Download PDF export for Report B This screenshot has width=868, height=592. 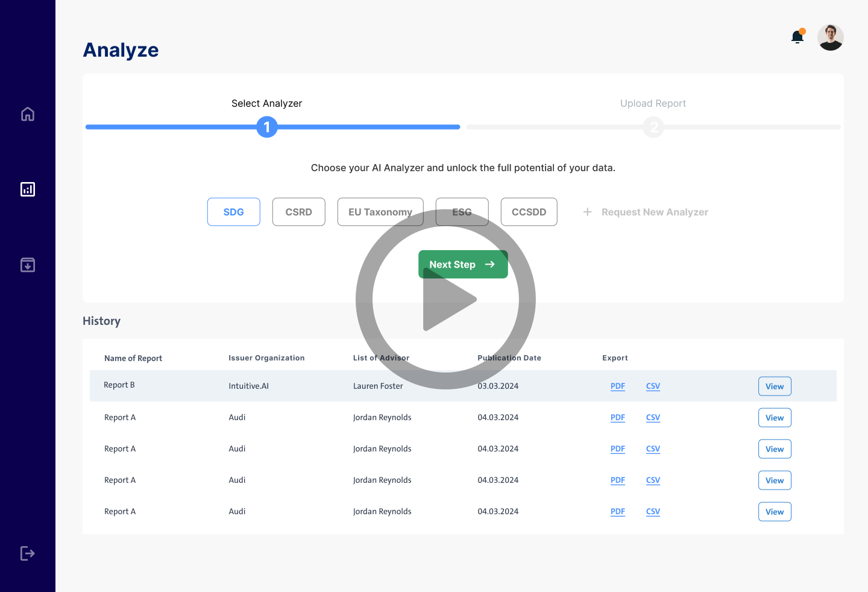click(x=617, y=386)
